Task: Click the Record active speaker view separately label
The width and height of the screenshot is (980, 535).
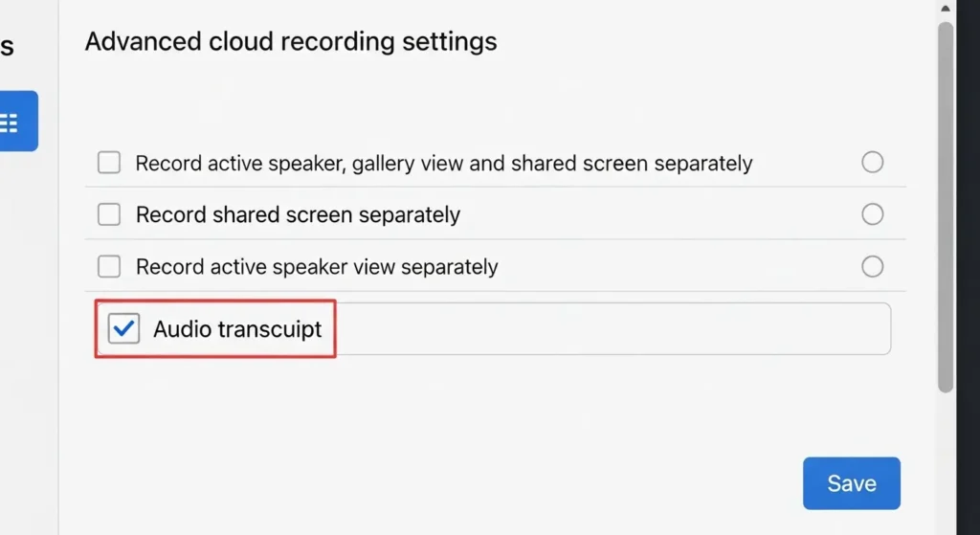Action: [317, 267]
